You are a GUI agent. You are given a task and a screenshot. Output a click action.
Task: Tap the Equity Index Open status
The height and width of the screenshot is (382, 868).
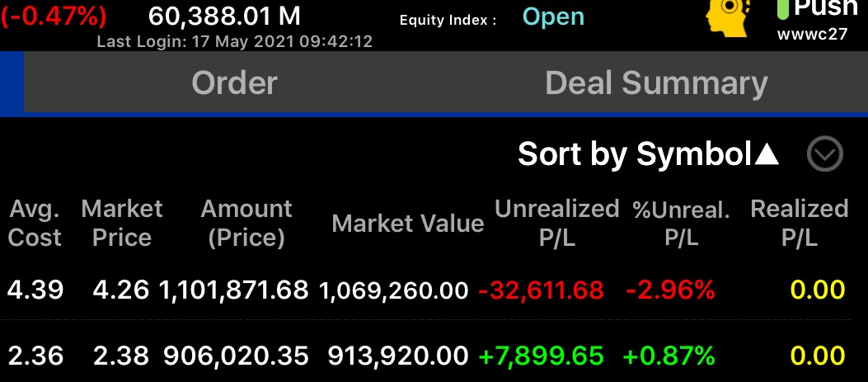554,17
